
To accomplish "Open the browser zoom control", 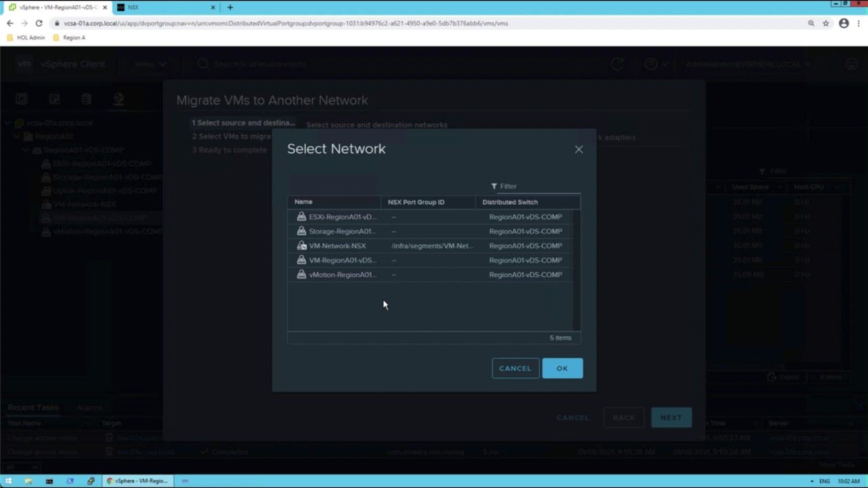I will pos(811,23).
